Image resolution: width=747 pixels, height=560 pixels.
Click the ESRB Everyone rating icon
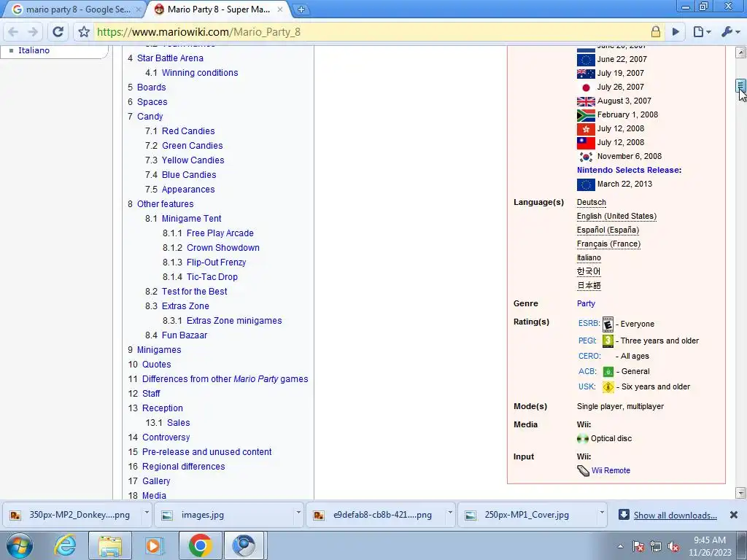608,324
